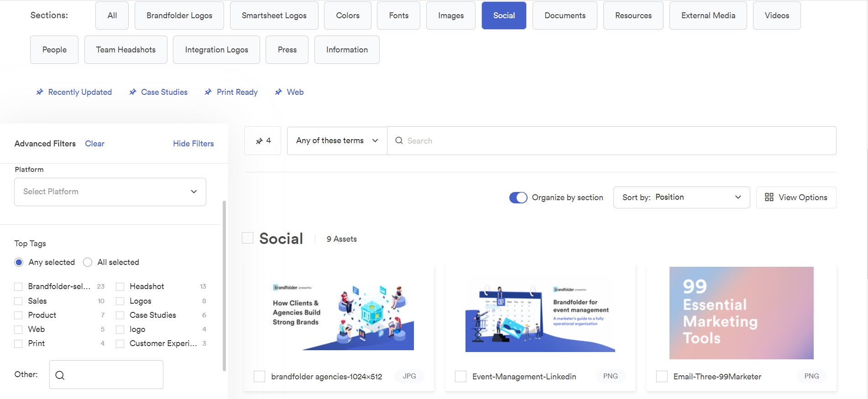Open the Team Headshots section
Image resolution: width=868 pixels, height=399 pixels.
(126, 50)
